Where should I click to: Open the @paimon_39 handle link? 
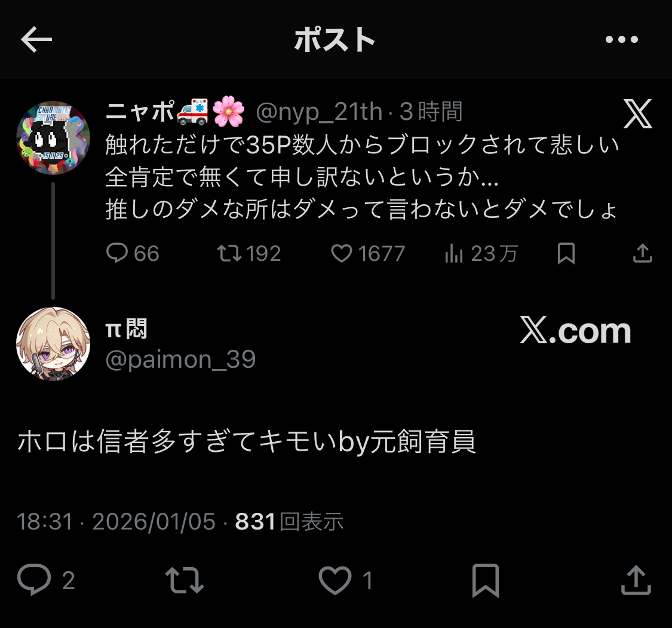tap(180, 359)
